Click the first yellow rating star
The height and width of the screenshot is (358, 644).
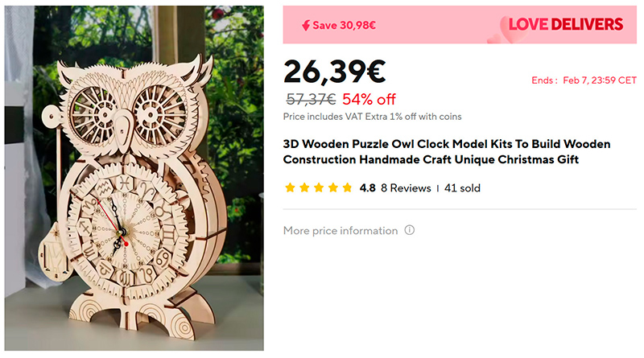tap(289, 188)
